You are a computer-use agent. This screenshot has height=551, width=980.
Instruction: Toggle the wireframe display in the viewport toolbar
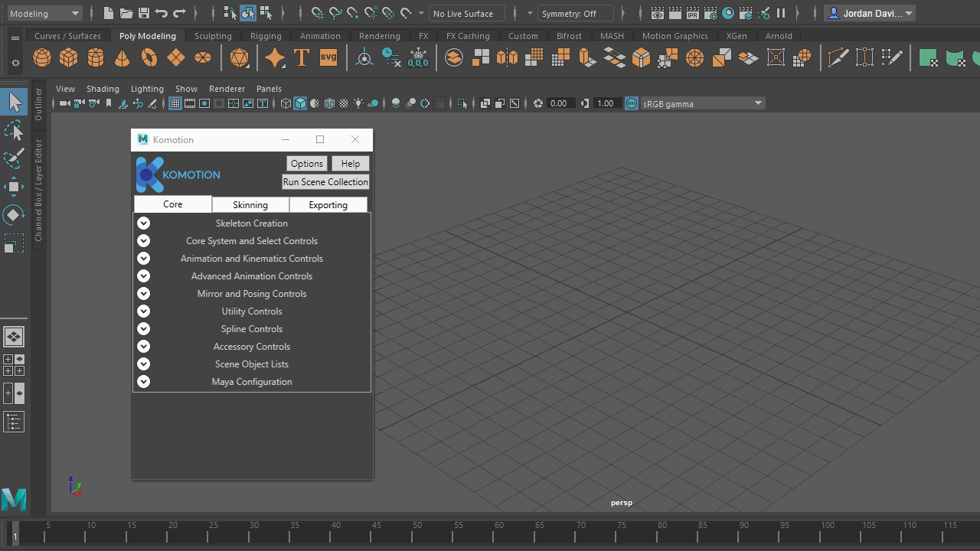pos(286,103)
